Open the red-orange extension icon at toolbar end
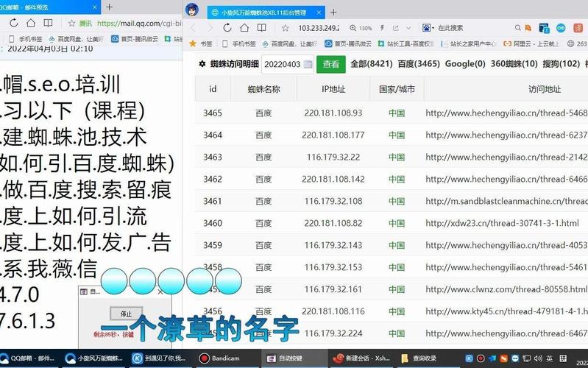This screenshot has width=588, height=368. point(578,28)
